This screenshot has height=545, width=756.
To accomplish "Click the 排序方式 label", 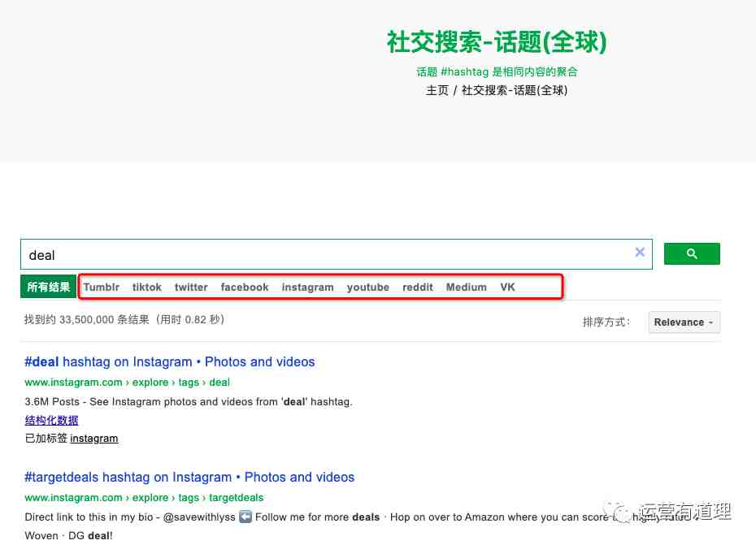I will click(x=606, y=322).
